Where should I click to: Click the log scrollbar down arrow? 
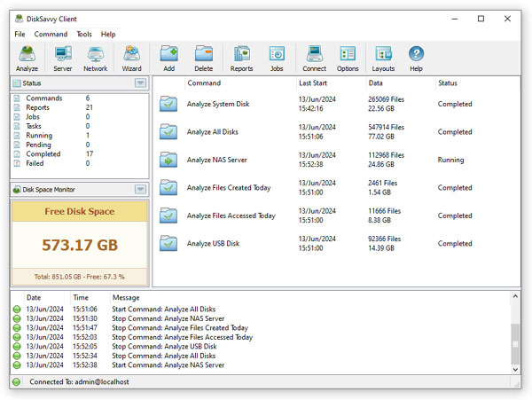click(x=515, y=370)
